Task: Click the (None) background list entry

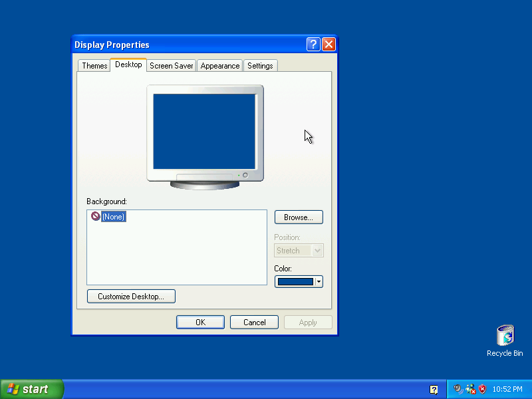Action: pyautogui.click(x=114, y=217)
